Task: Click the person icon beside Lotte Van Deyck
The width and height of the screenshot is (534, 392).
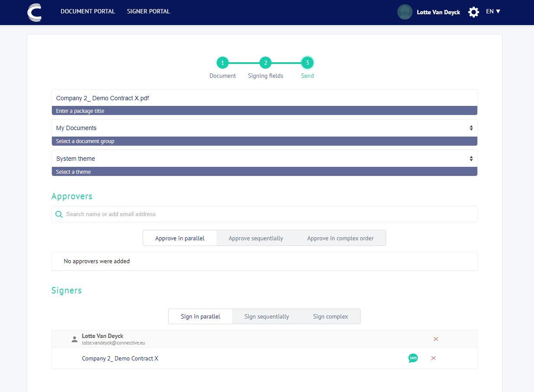Action: tap(74, 339)
